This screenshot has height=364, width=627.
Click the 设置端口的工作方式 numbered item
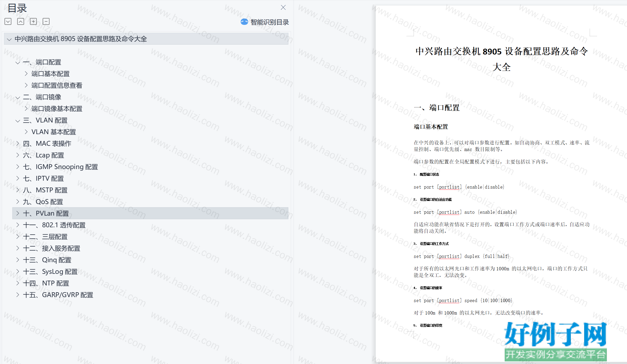click(x=431, y=244)
